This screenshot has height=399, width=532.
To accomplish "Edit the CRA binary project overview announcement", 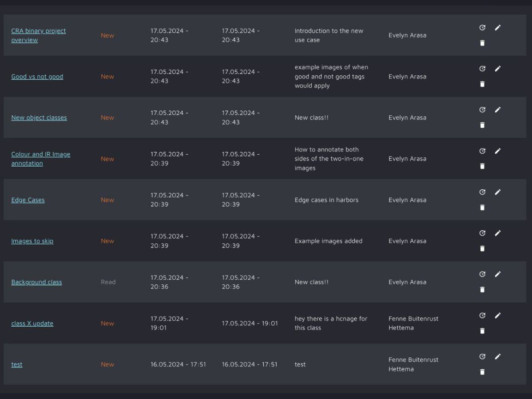I will point(498,27).
